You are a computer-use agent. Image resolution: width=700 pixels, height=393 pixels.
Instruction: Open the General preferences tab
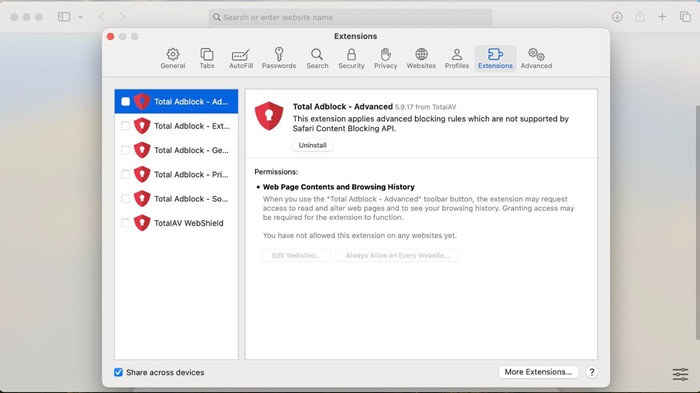click(173, 59)
